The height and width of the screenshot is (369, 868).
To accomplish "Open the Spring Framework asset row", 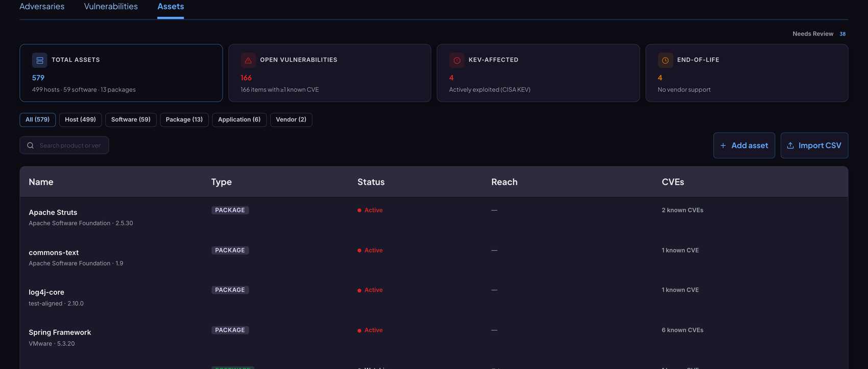I will coord(434,337).
